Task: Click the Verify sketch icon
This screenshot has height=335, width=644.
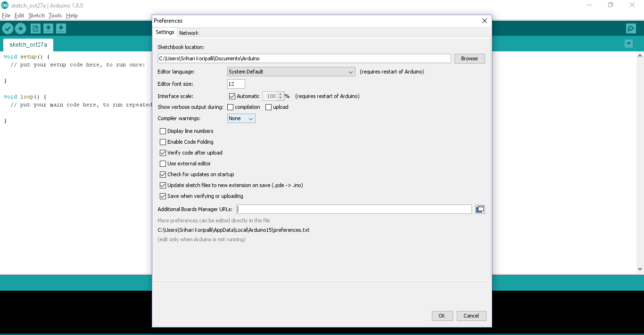Action: coord(8,28)
